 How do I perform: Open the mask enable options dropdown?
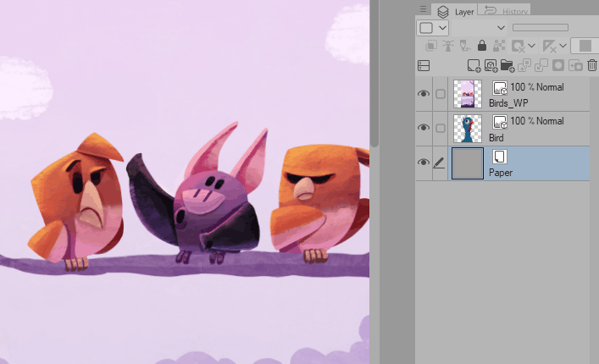tap(531, 46)
